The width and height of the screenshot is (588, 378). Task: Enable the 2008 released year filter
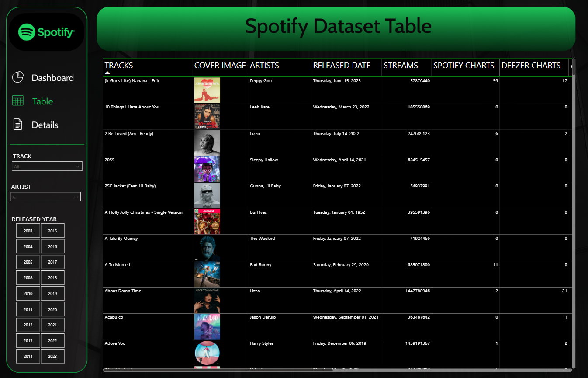click(28, 278)
